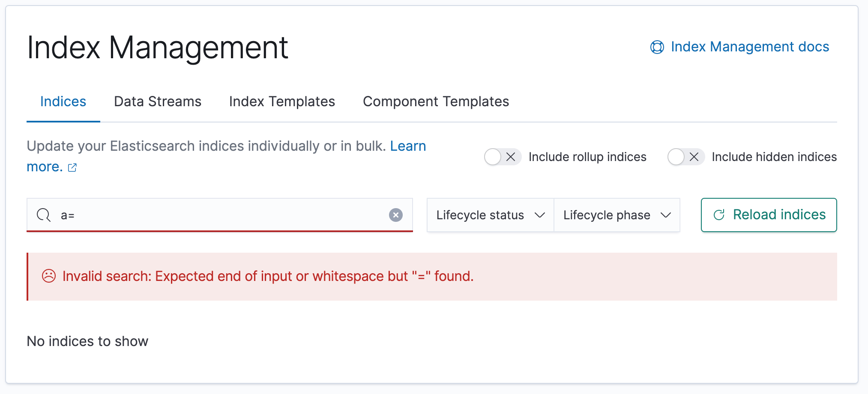Open the Lifecycle phase dropdown
The height and width of the screenshot is (394, 868).
pos(617,215)
